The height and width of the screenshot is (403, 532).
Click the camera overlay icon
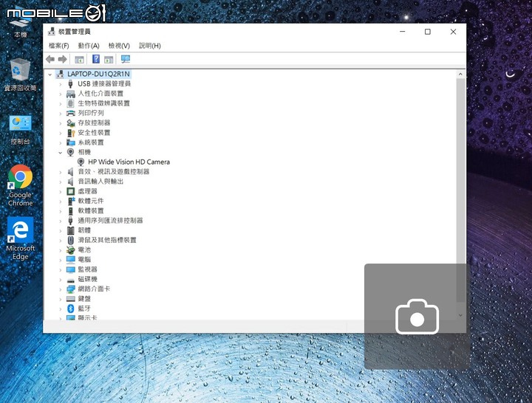click(417, 316)
